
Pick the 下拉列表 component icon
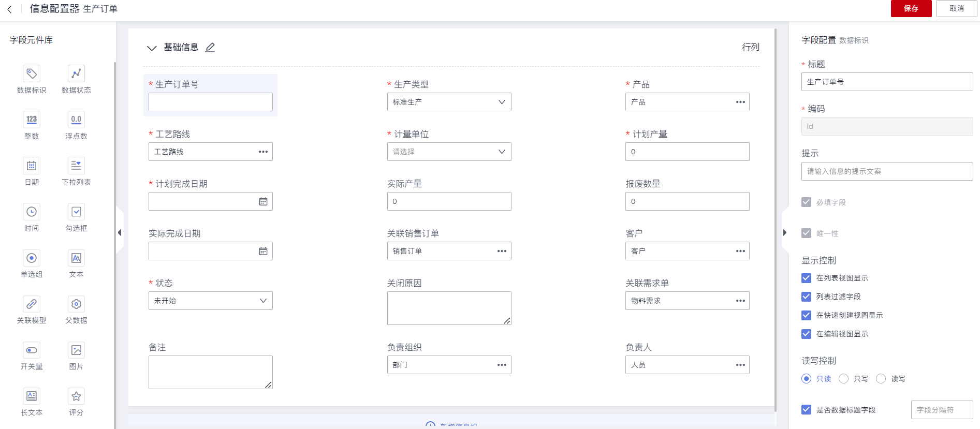[76, 166]
